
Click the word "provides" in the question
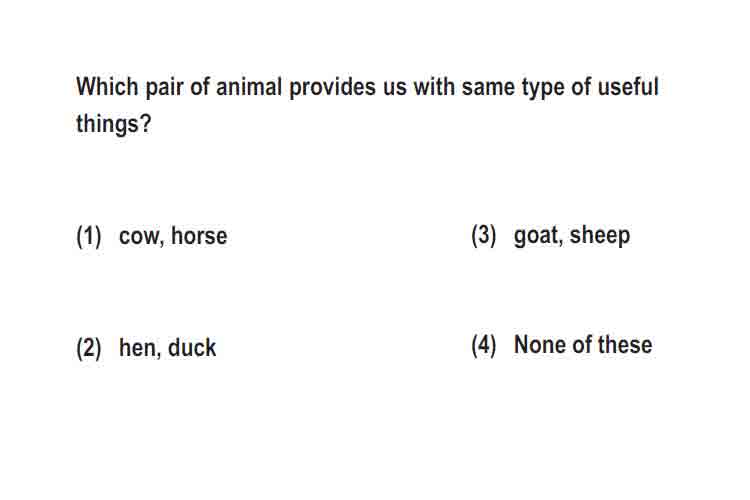332,88
